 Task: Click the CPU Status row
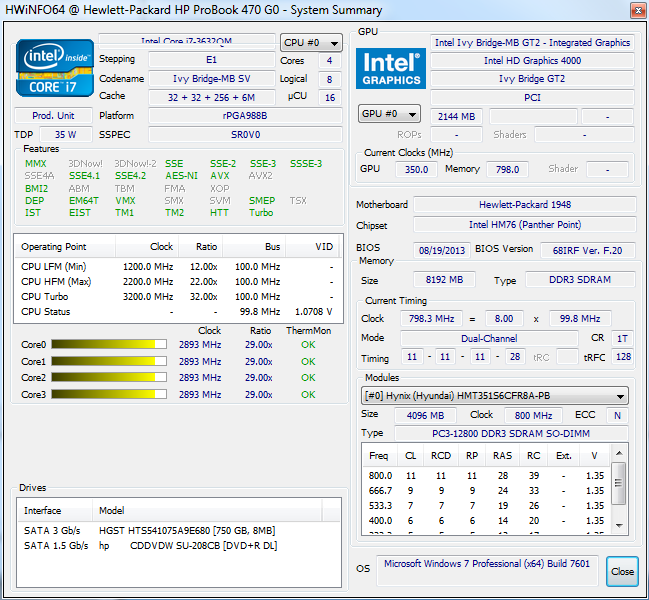(178, 312)
